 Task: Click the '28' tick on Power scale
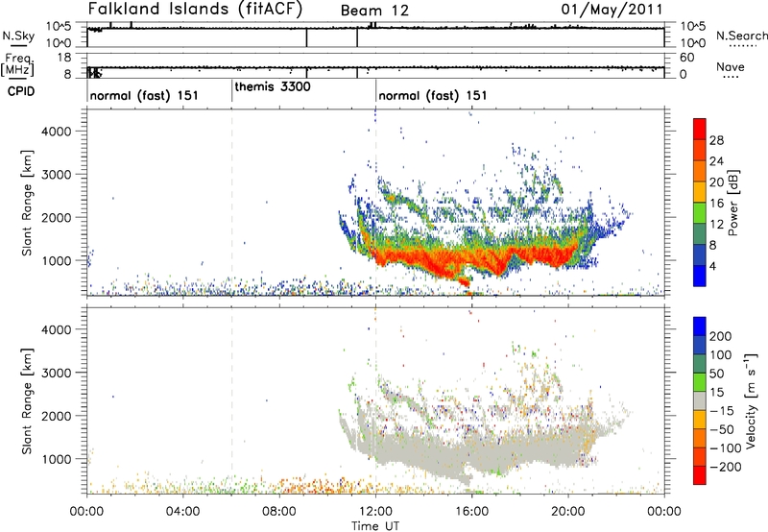(x=716, y=140)
